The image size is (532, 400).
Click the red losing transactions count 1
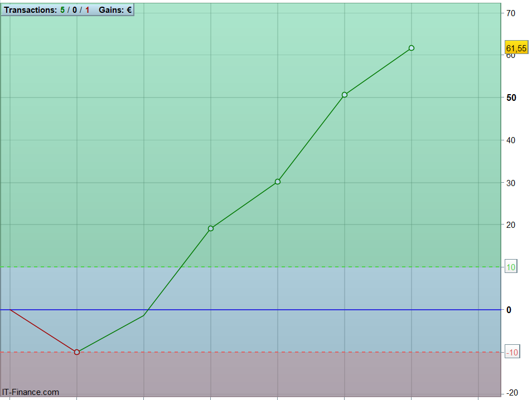click(x=87, y=10)
